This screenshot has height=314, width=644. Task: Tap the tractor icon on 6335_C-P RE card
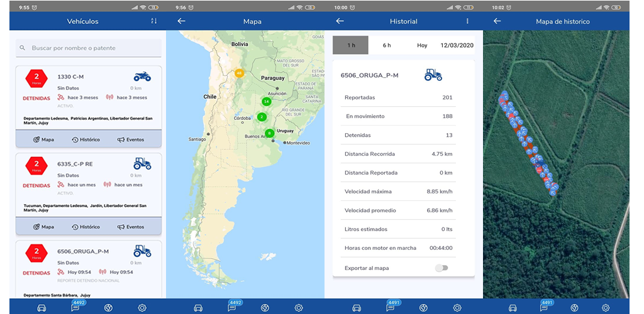coord(142,164)
